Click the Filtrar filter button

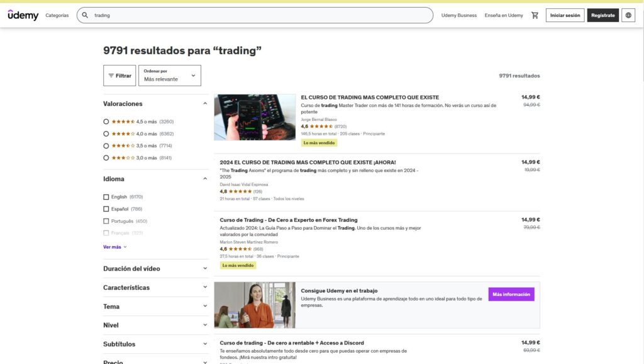click(119, 76)
